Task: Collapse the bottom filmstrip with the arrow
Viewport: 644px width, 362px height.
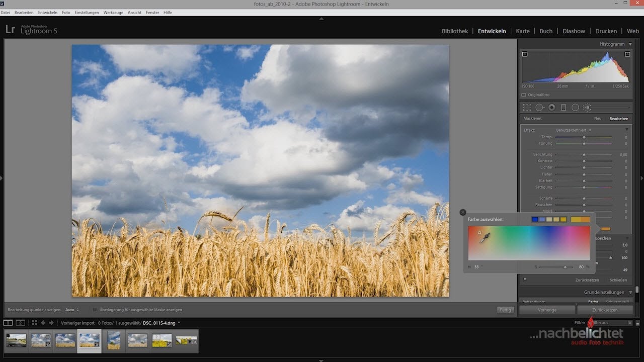Action: [321, 360]
